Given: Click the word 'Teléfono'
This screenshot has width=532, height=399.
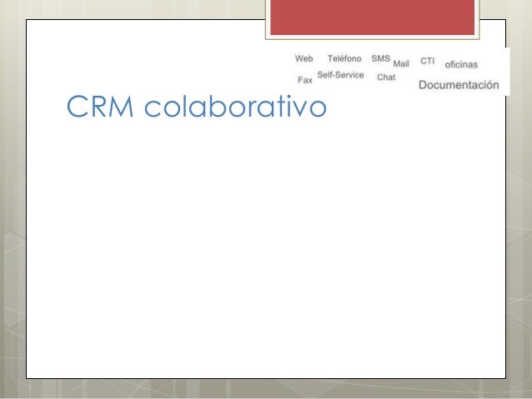Looking at the screenshot, I should [344, 58].
